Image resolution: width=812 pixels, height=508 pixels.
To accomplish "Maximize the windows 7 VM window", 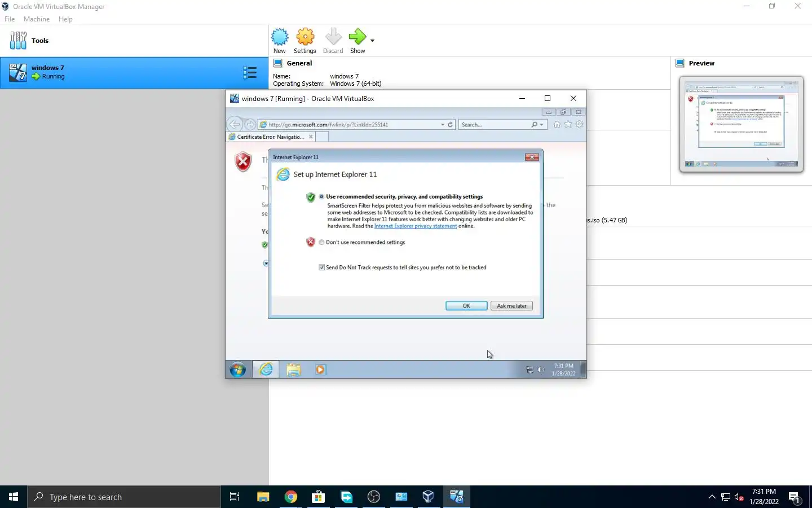I will 547,98.
